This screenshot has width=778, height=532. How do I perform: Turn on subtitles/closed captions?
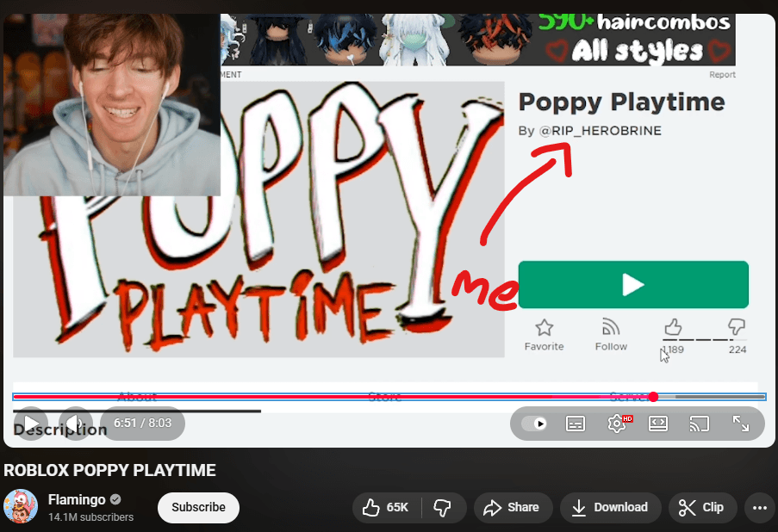576,424
